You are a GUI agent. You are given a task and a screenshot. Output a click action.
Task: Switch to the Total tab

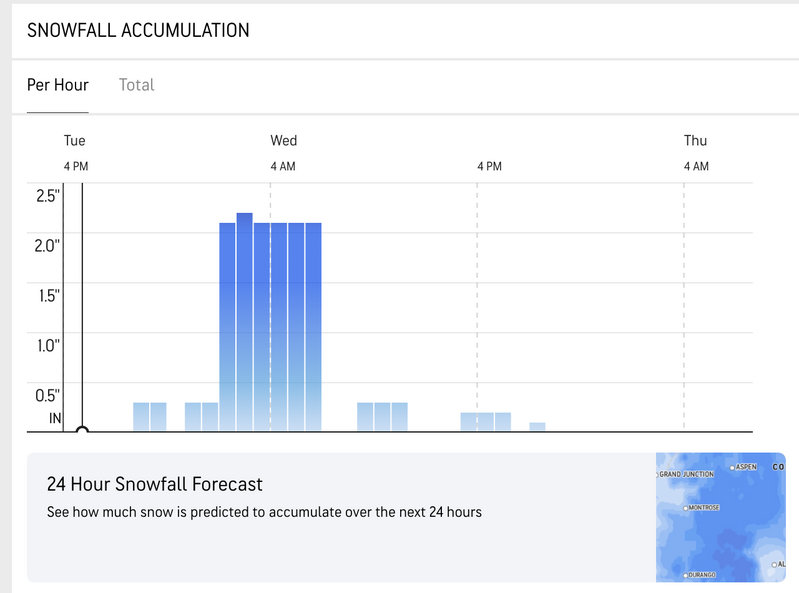136,85
